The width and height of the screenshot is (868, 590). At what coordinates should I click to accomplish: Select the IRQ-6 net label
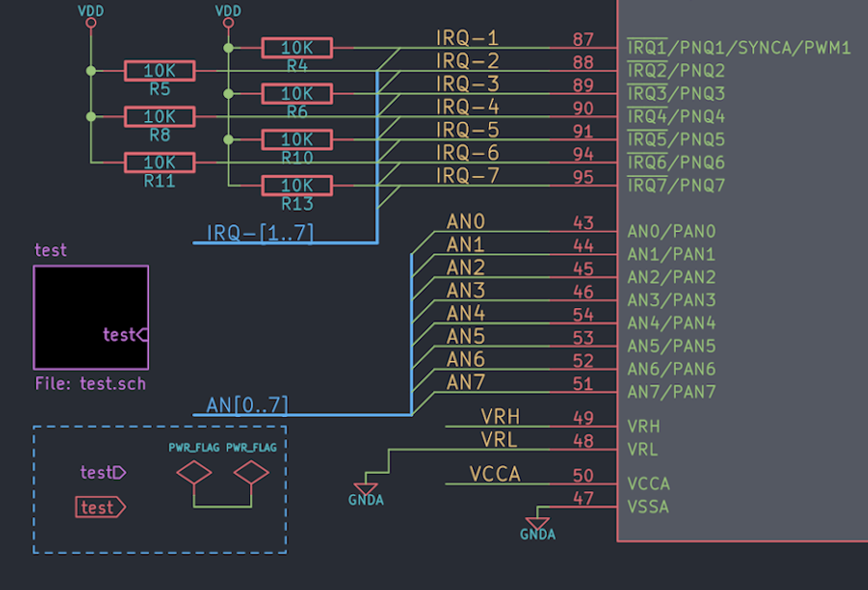coord(467,153)
